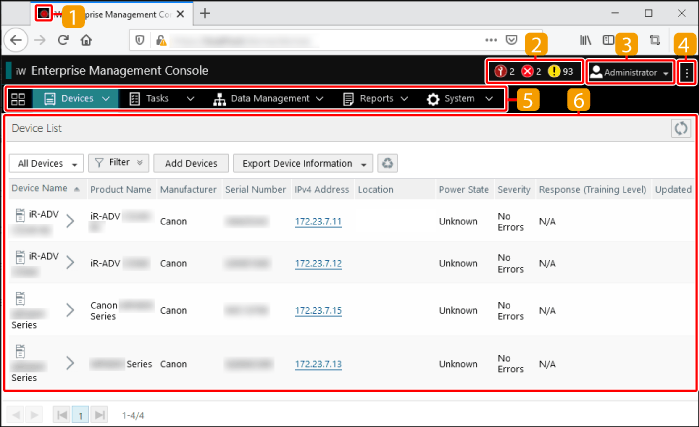Open the Data Management menu
The image size is (699, 427).
click(268, 99)
